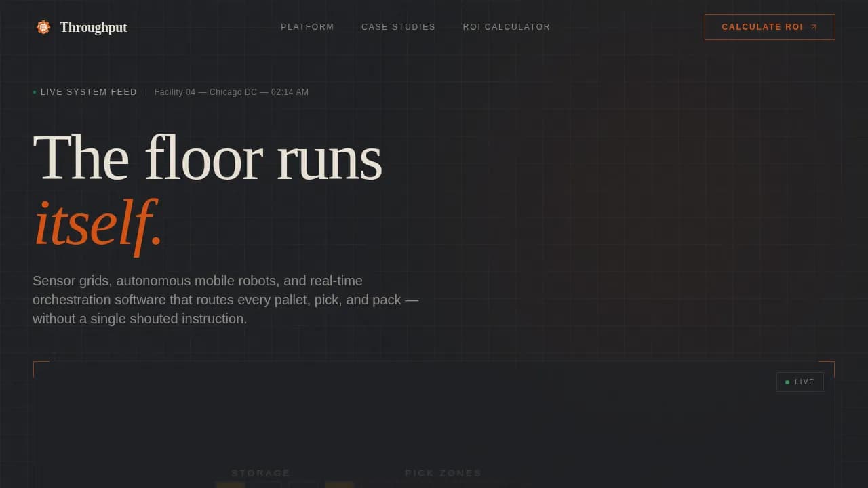Expand the STORAGE section of the map
Image resolution: width=868 pixels, height=488 pixels.
point(260,473)
